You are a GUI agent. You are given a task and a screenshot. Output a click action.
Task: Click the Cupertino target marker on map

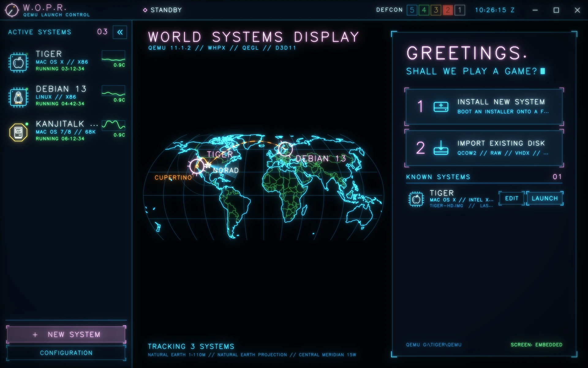pos(197,166)
